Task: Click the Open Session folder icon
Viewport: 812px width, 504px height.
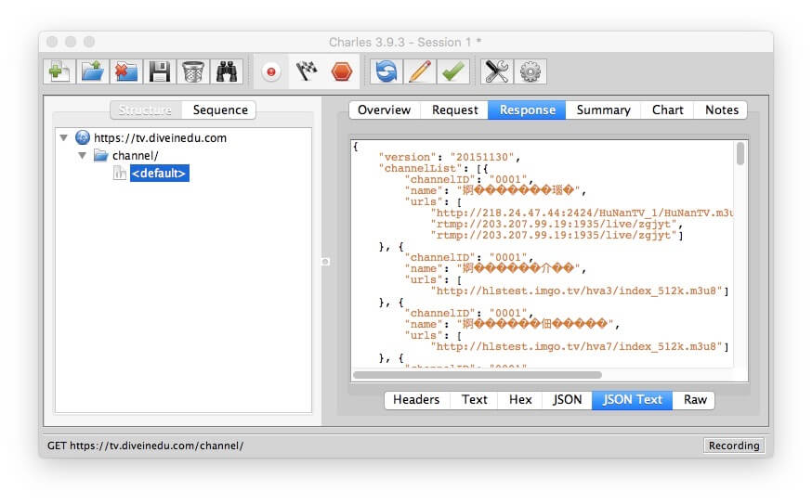Action: [92, 71]
